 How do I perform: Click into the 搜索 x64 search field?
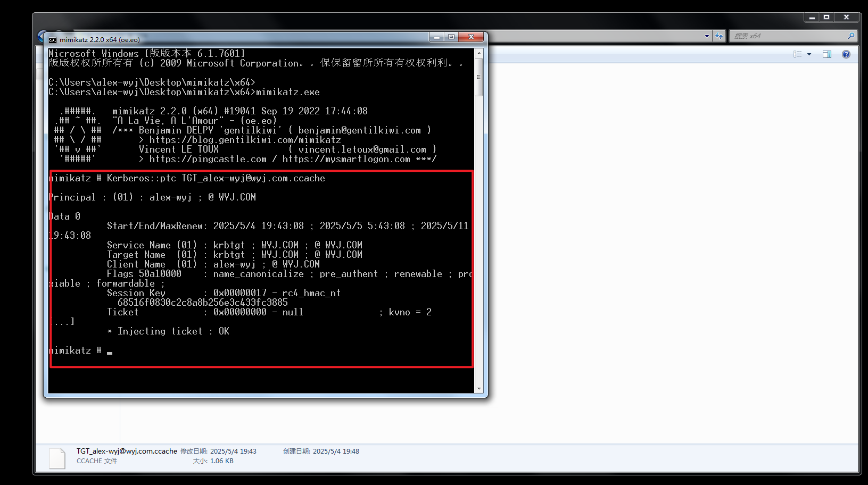789,36
